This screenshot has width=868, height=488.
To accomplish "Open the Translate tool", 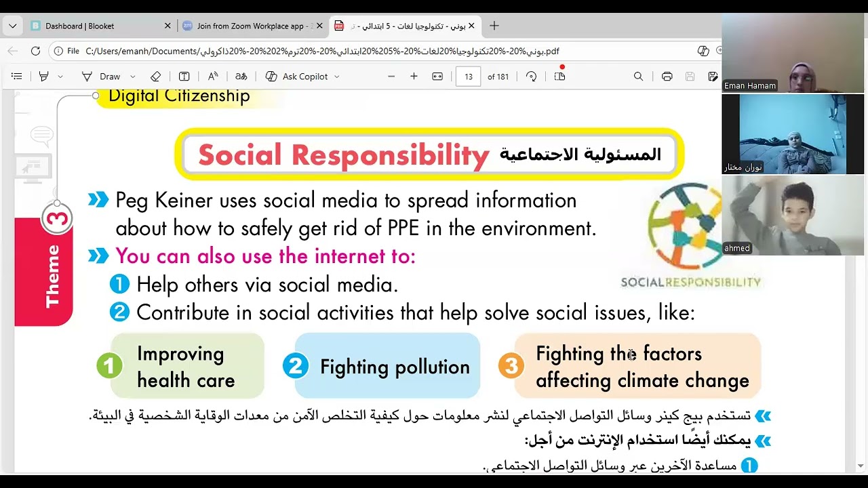I will 241,77.
